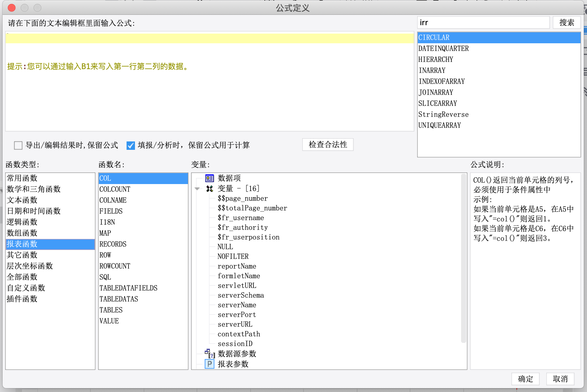
Task: Select SLICEARRAY in search results
Action: (x=499, y=103)
